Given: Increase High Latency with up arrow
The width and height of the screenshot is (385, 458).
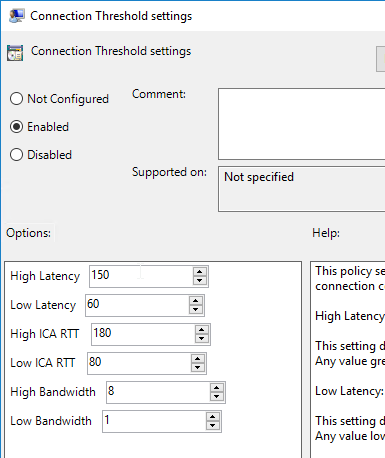Looking at the screenshot, I should coord(200,272).
